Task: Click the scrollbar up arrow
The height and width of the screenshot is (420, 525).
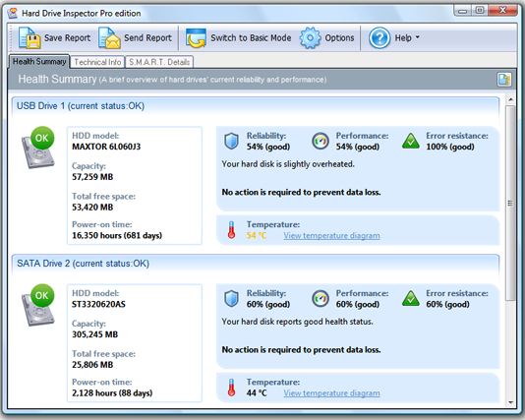Action: click(510, 99)
